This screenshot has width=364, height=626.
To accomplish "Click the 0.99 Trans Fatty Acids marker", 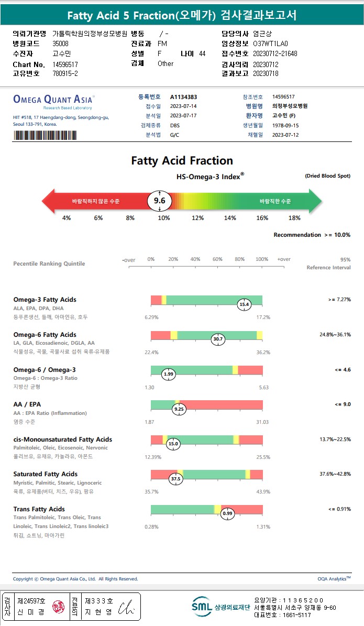I will click(228, 514).
